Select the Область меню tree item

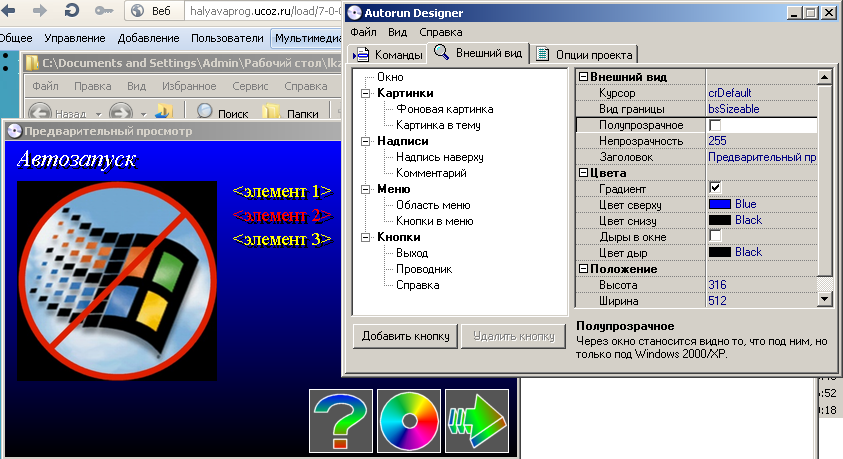point(433,205)
